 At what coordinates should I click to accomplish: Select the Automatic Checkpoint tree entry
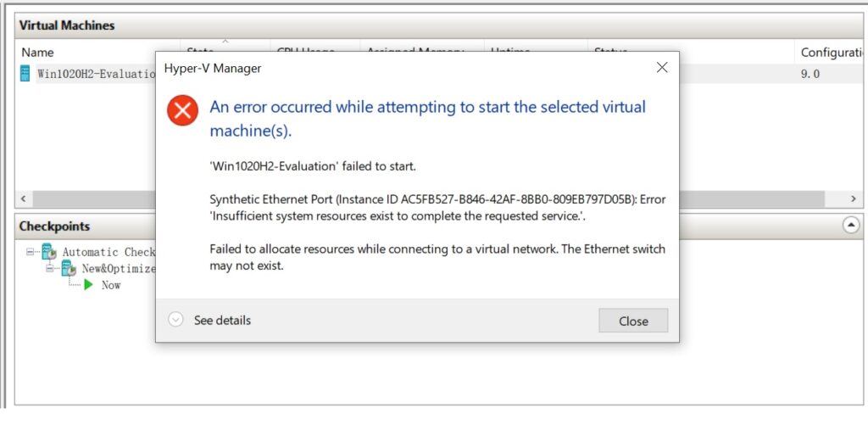[108, 252]
